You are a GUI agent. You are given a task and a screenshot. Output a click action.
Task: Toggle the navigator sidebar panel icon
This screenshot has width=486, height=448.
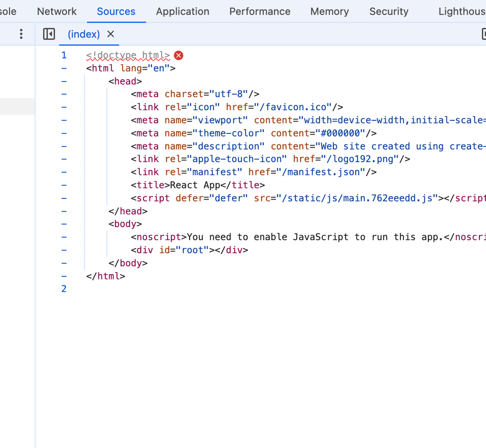49,34
